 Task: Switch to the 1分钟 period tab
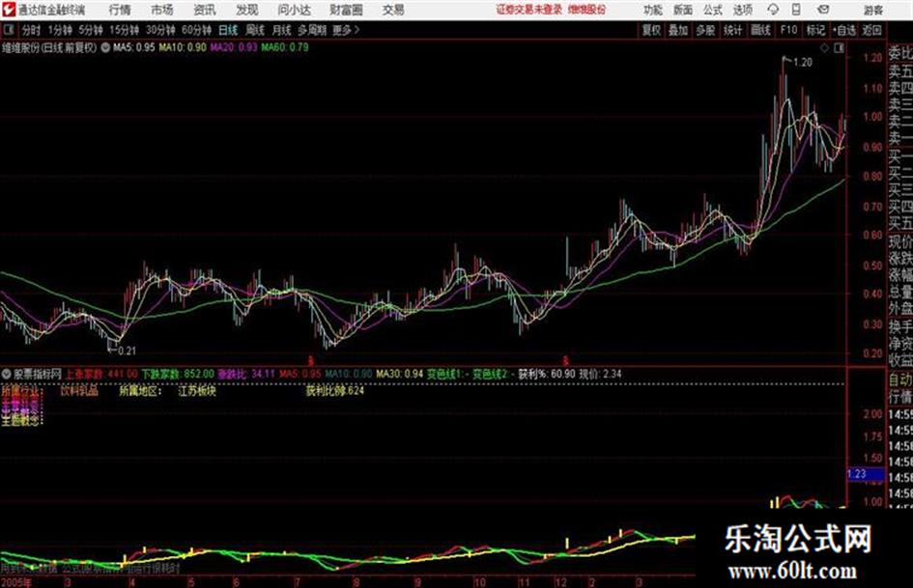point(60,30)
